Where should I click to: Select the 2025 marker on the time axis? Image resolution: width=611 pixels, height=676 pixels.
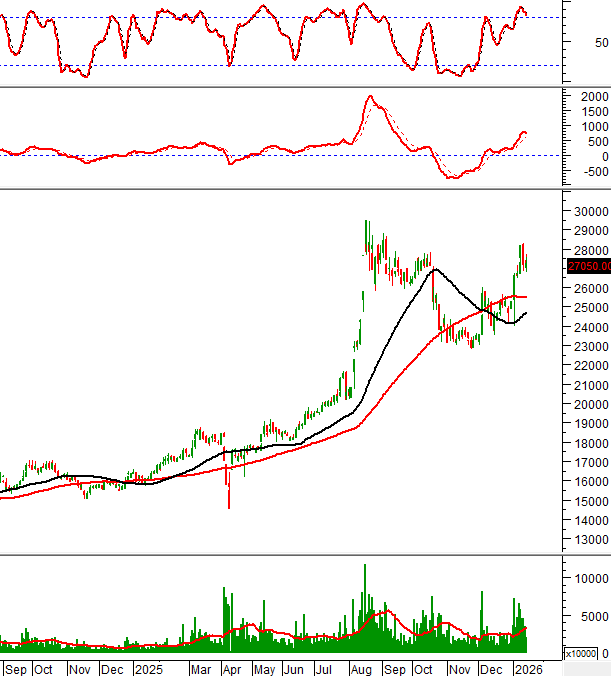[148, 668]
